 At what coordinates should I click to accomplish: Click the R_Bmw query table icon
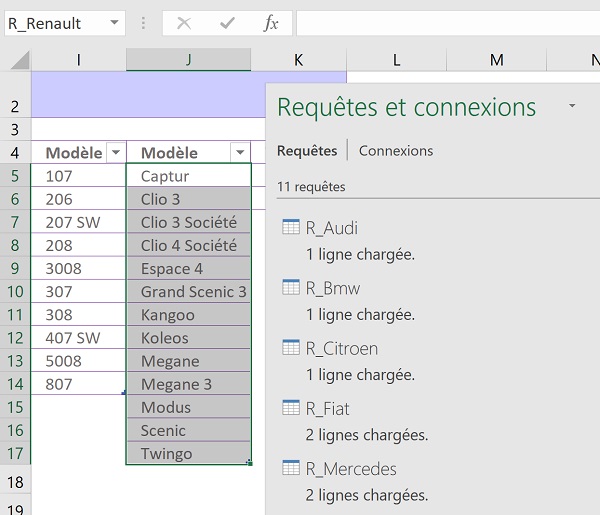coord(291,287)
